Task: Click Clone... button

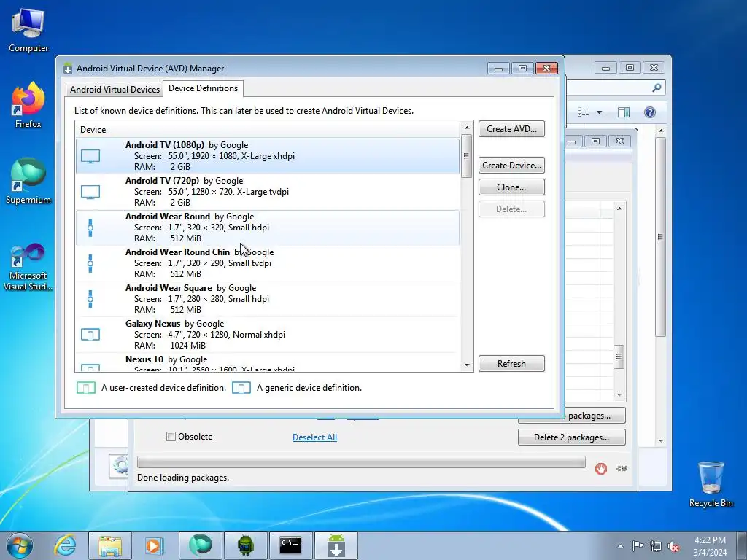Action: pos(511,187)
